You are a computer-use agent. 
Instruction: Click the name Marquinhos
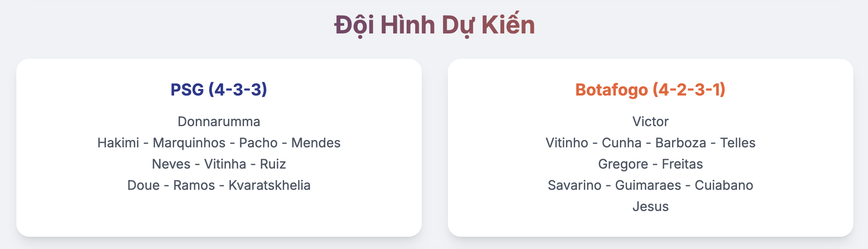click(x=189, y=143)
